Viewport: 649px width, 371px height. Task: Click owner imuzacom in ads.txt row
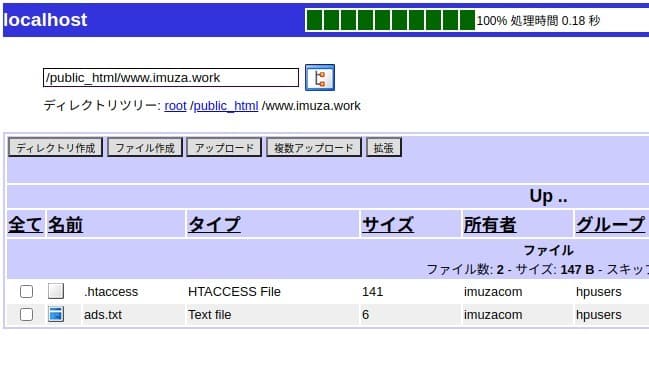coord(493,315)
